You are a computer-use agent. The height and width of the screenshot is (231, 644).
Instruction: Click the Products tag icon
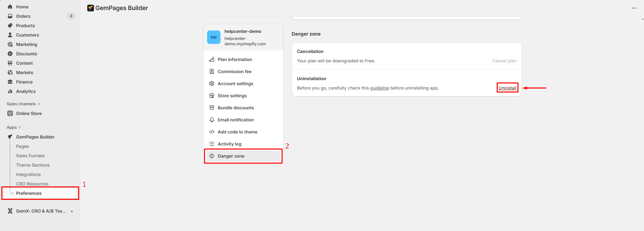pyautogui.click(x=10, y=25)
